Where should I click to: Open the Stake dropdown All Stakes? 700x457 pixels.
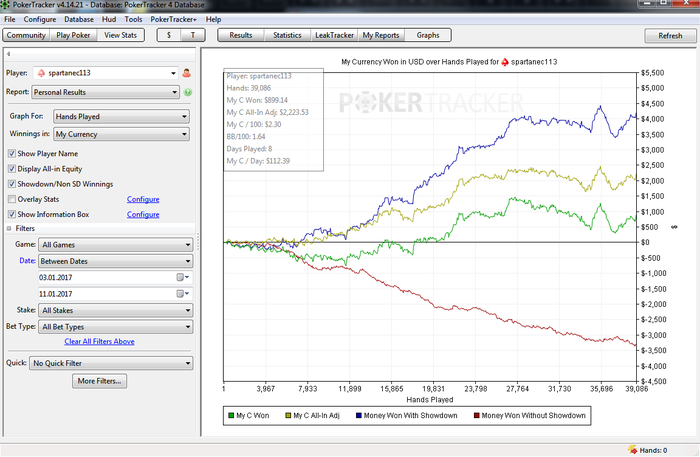click(116, 310)
